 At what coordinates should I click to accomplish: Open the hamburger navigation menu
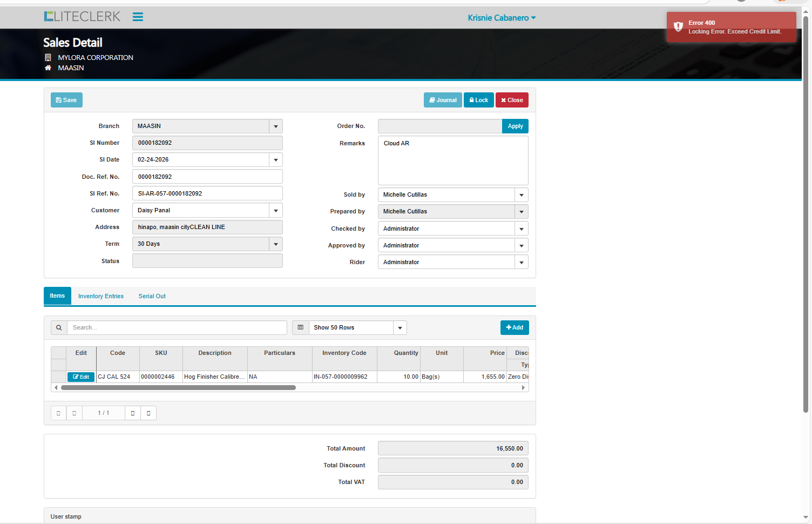coord(138,17)
